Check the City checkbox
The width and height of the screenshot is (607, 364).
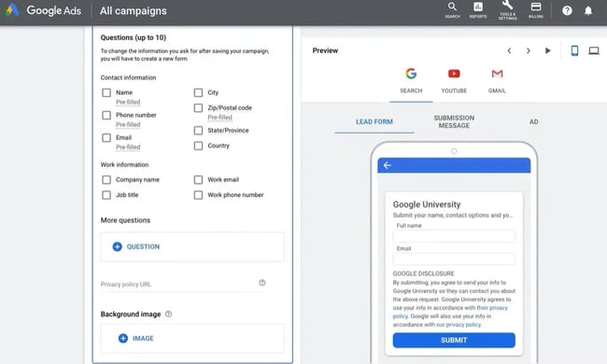click(198, 92)
